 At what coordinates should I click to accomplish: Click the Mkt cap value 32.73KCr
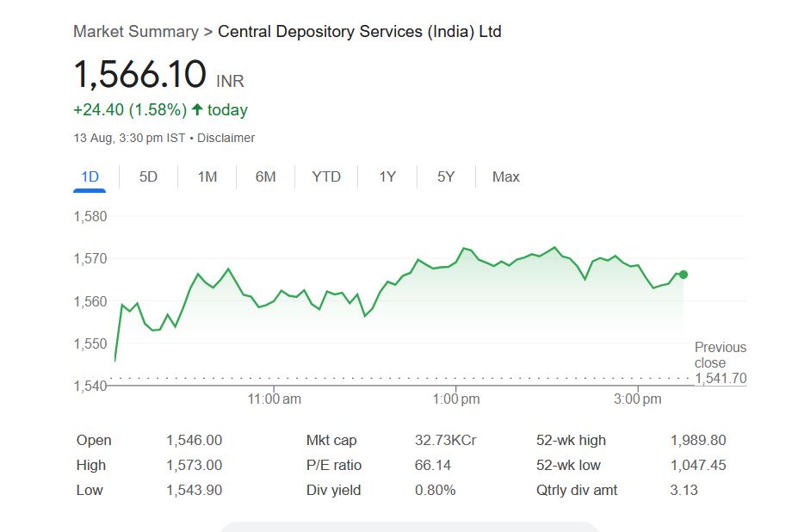coord(445,440)
